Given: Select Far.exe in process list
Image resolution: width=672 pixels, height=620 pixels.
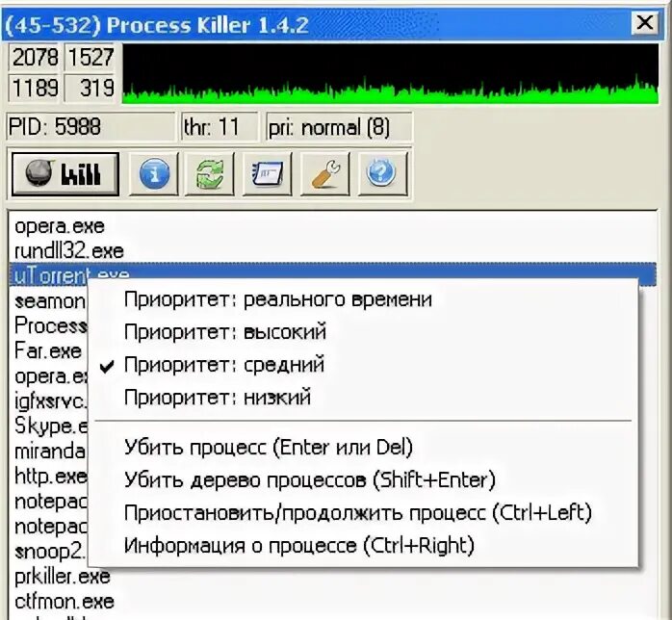Looking at the screenshot, I should (48, 351).
